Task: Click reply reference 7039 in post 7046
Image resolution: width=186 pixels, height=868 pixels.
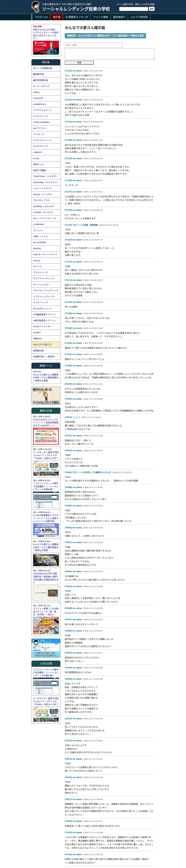Action: (x=68, y=636)
